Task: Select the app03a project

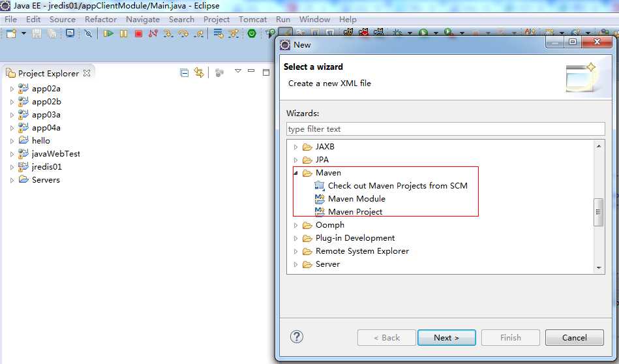Action: (46, 115)
